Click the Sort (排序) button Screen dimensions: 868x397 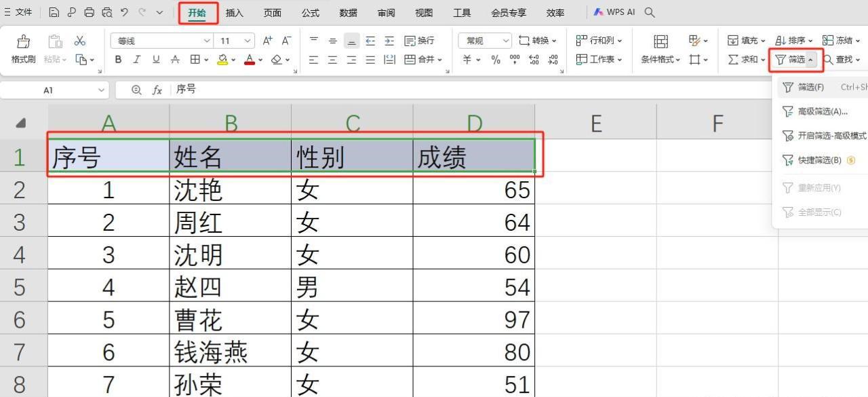click(x=793, y=41)
